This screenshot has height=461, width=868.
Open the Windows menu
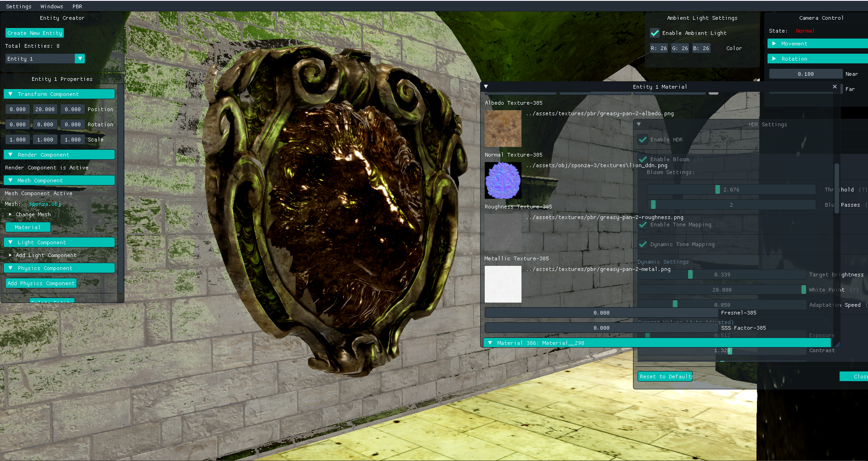(52, 6)
